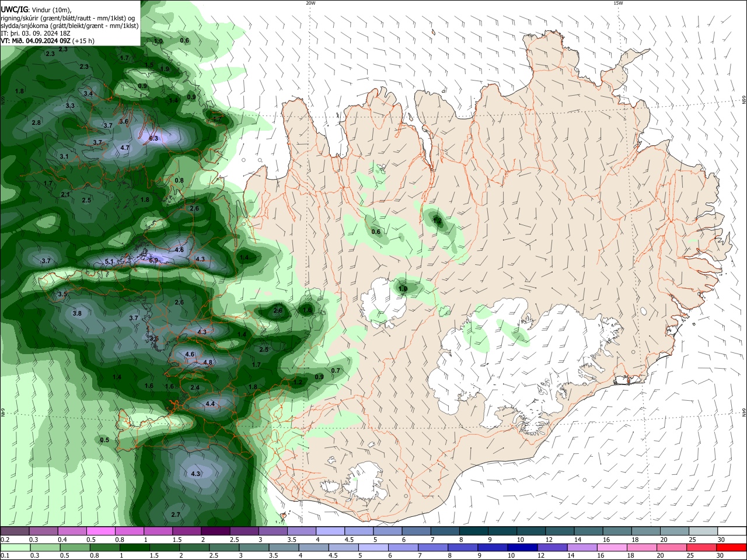Click the '15W' longitude label

(x=618, y=3)
